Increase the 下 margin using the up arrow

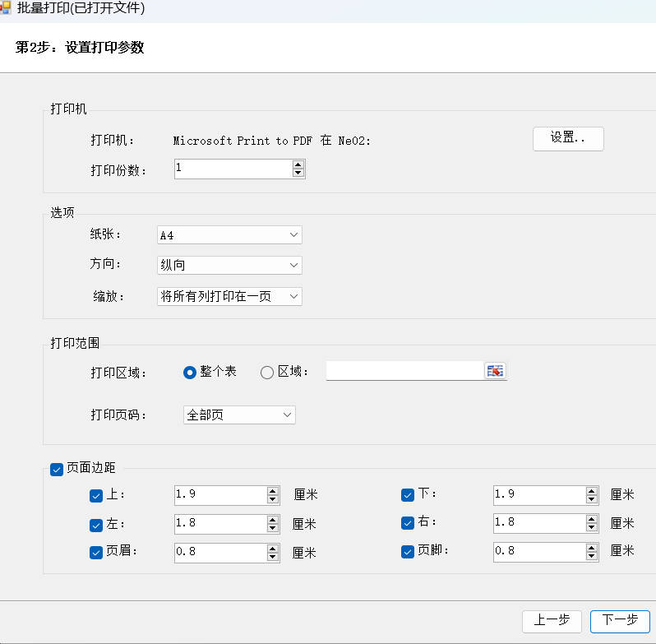591,491
